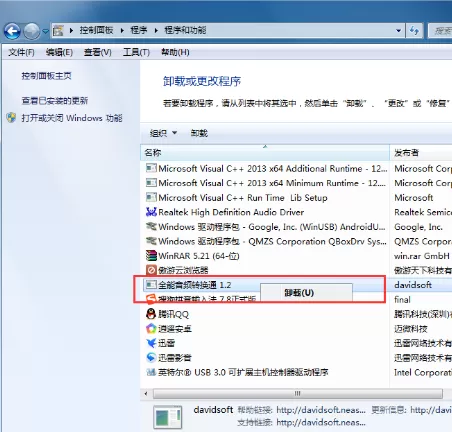Click 控制面板 in the address breadcrumb
452x432 pixels.
coord(96,30)
